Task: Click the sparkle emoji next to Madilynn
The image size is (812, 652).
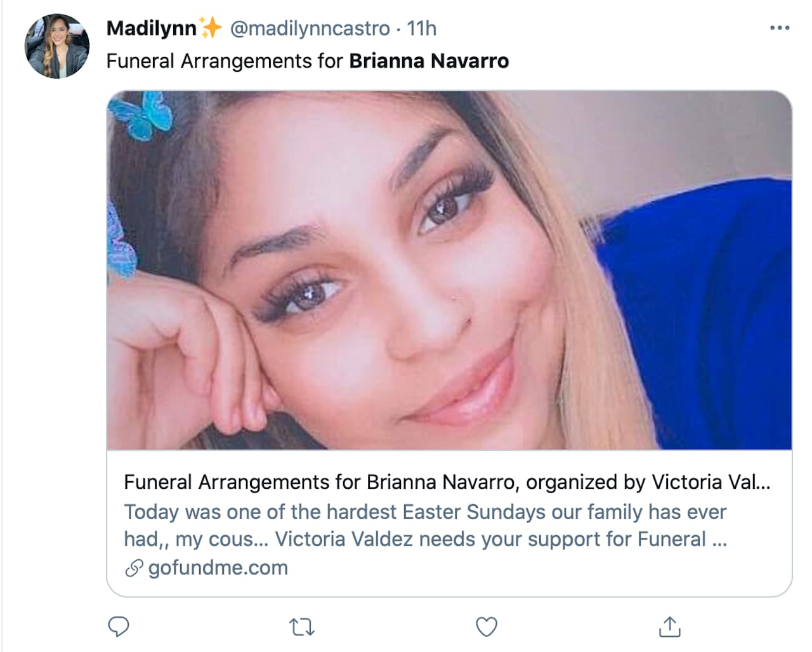Action: point(211,28)
